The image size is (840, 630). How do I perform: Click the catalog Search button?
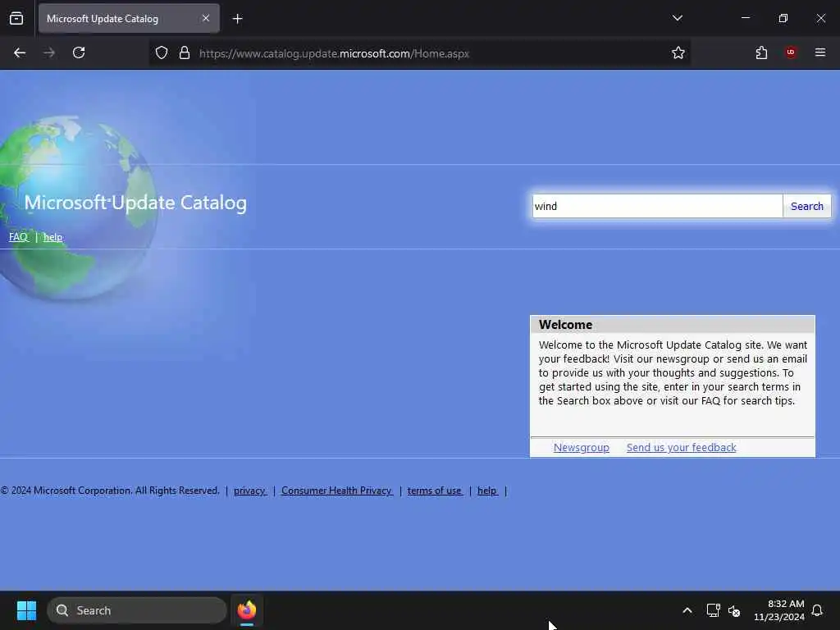click(807, 206)
